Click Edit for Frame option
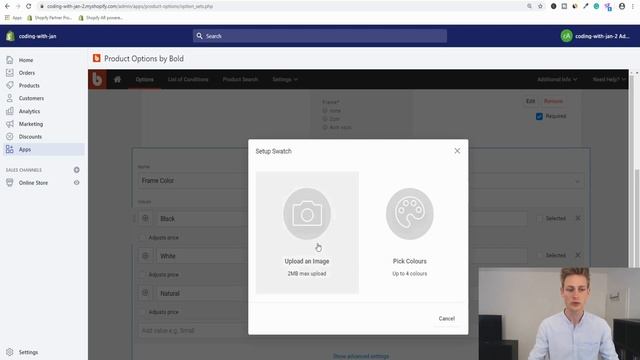Screen dimensions: 640x360 point(530,101)
